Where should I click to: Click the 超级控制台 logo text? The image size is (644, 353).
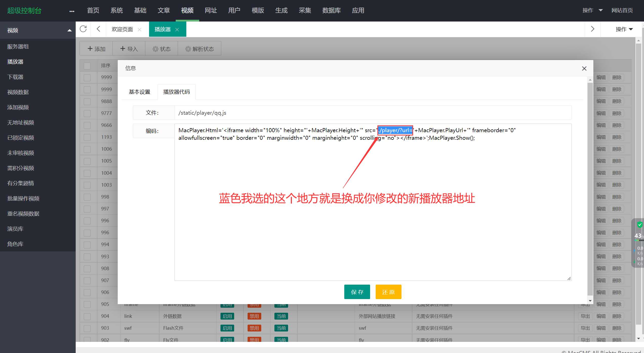[x=24, y=11]
